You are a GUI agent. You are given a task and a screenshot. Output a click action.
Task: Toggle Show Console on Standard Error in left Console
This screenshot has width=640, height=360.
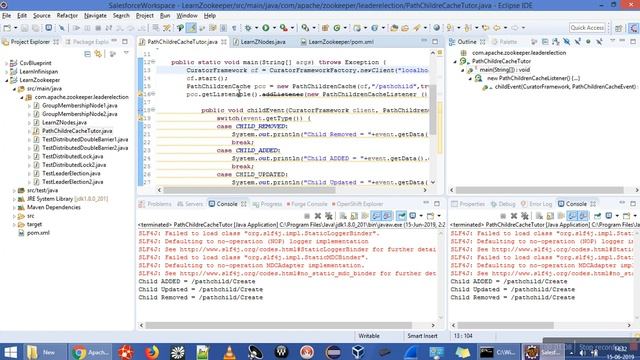click(387, 216)
